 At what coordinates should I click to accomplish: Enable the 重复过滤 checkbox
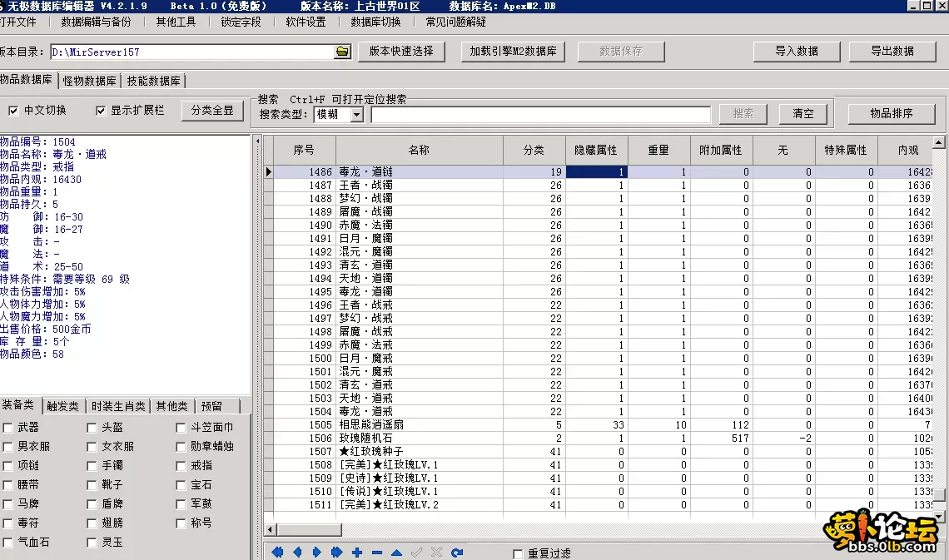pyautogui.click(x=518, y=554)
